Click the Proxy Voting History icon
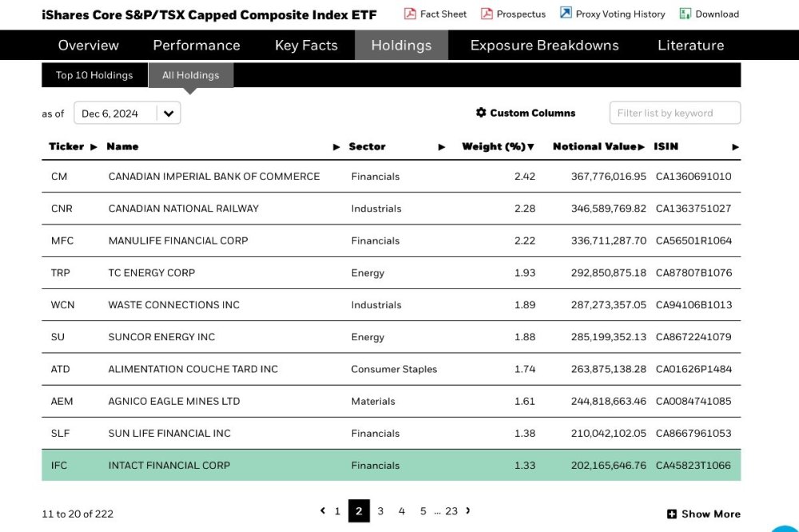The width and height of the screenshot is (799, 532). coord(566,13)
